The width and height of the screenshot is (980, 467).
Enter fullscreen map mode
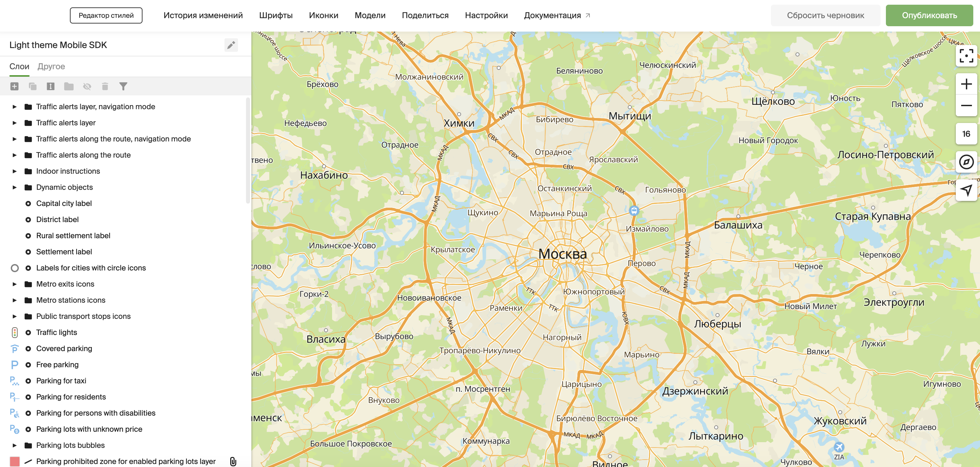click(966, 56)
